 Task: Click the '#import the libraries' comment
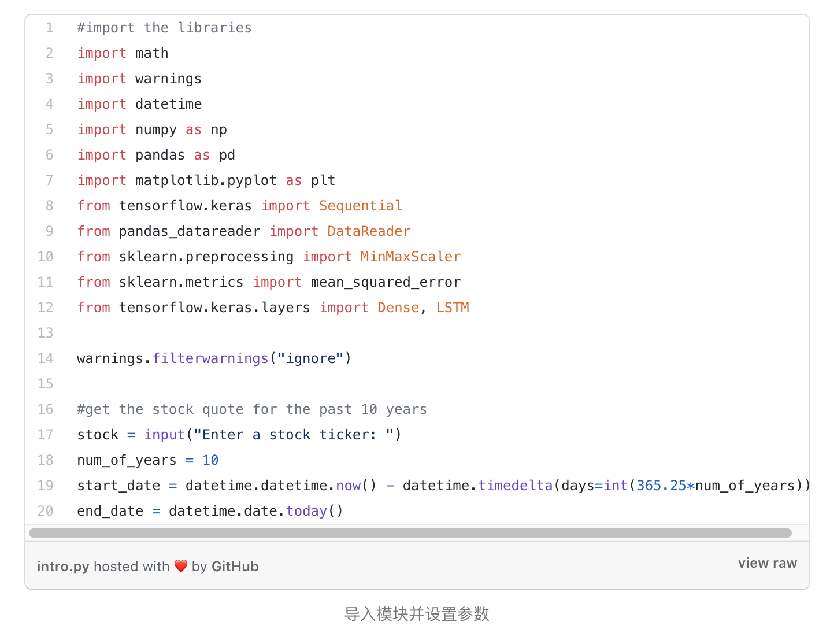164,28
